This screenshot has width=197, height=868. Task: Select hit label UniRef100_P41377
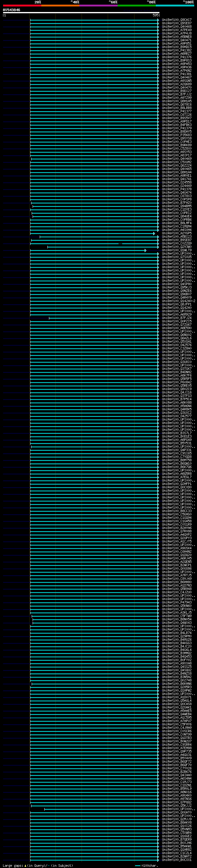click(x=176, y=111)
